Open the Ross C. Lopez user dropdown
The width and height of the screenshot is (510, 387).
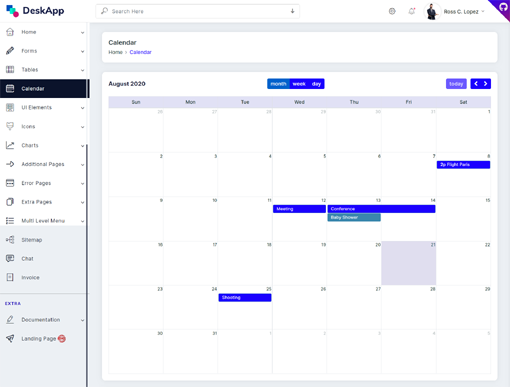point(464,12)
